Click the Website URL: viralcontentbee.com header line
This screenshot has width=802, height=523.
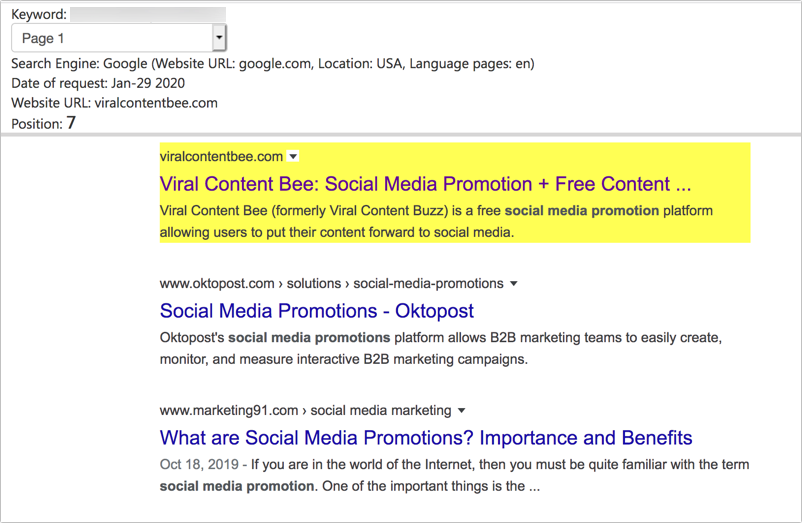(x=115, y=103)
